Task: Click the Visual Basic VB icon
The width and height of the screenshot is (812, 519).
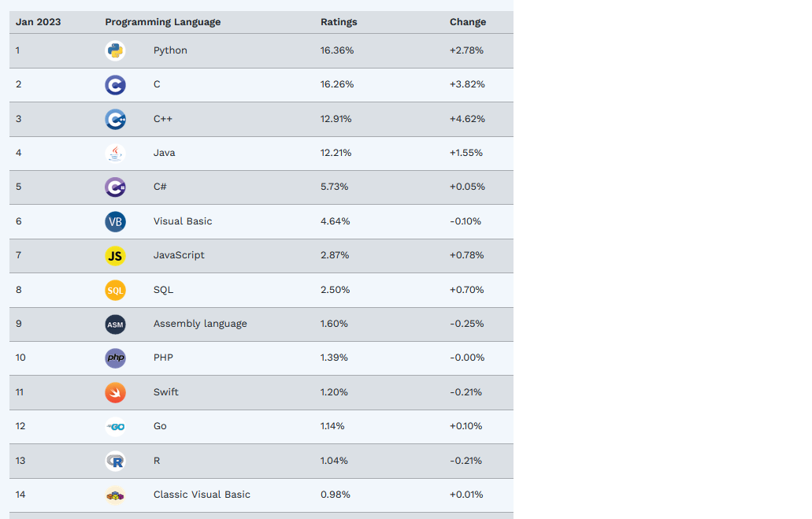Action: click(x=115, y=221)
